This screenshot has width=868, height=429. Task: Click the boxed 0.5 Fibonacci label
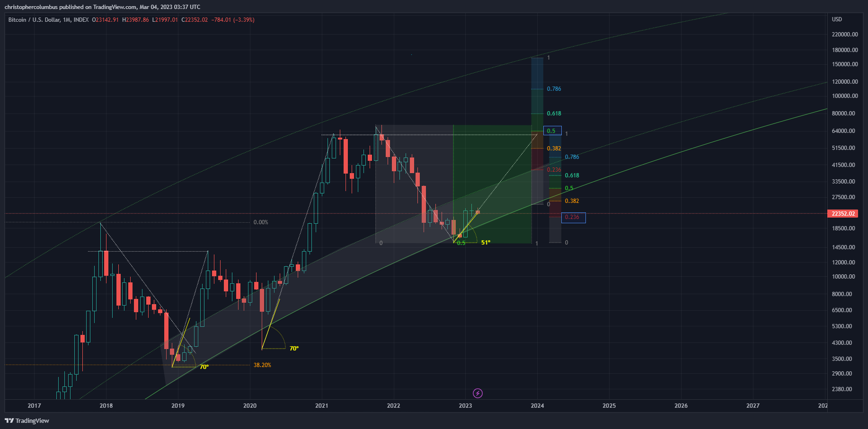click(x=553, y=131)
